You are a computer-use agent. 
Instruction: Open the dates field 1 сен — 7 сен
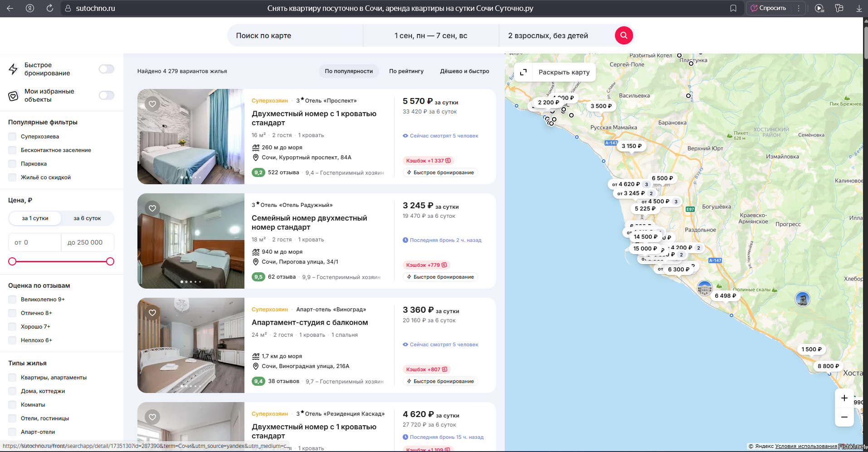click(x=431, y=35)
